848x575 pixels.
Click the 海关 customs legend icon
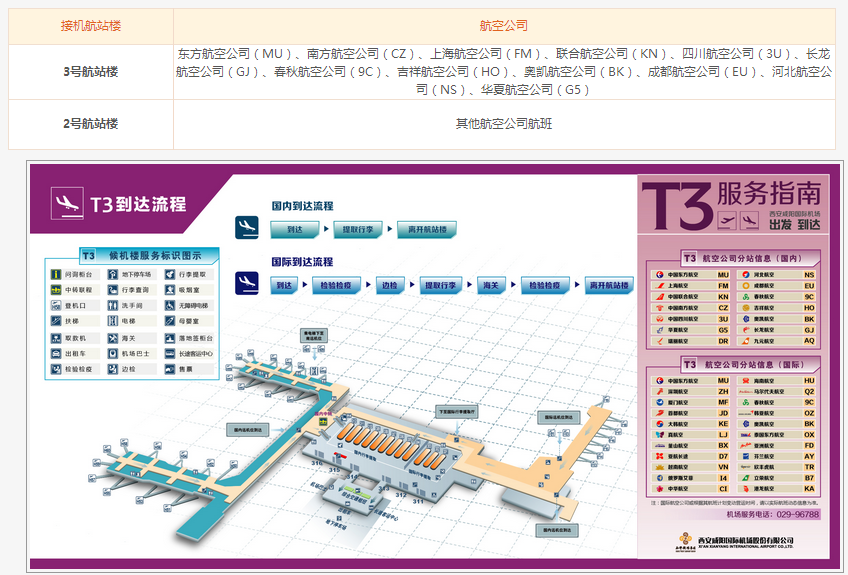[112, 339]
